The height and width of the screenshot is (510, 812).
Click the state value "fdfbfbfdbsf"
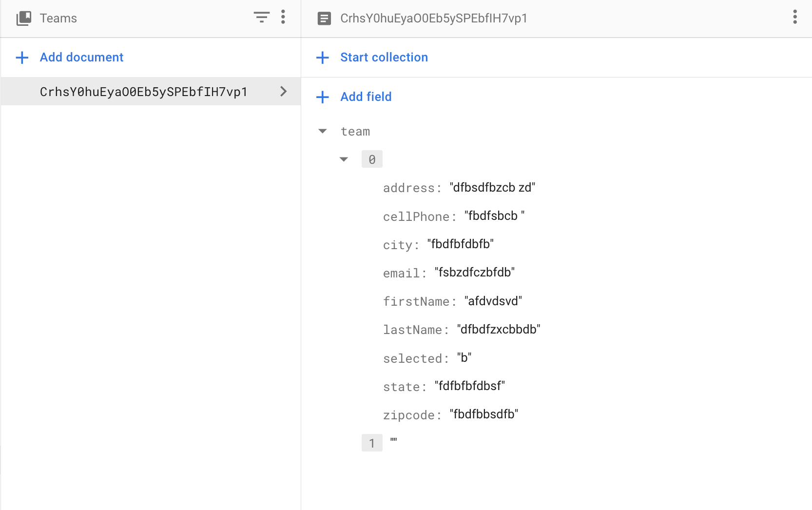(x=470, y=387)
